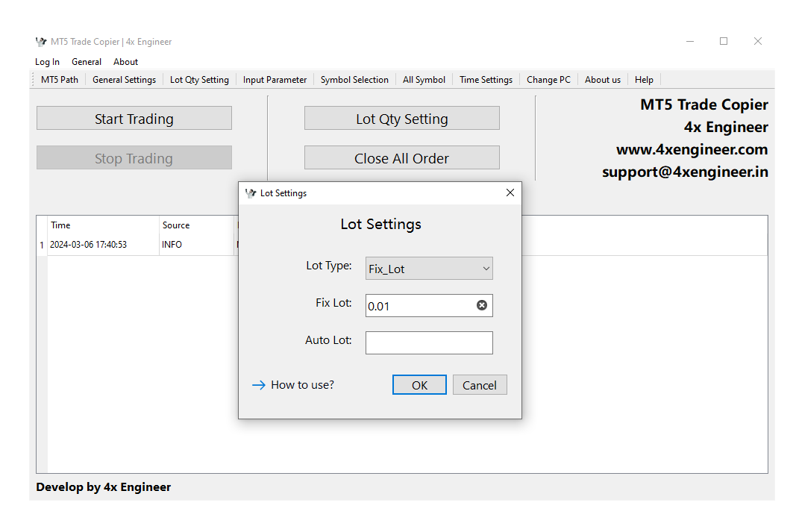Click the Close All Order button
796x532 pixels.
coord(402,158)
